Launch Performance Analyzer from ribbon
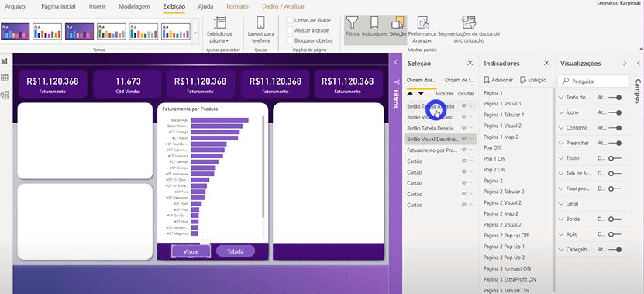 pos(422,29)
